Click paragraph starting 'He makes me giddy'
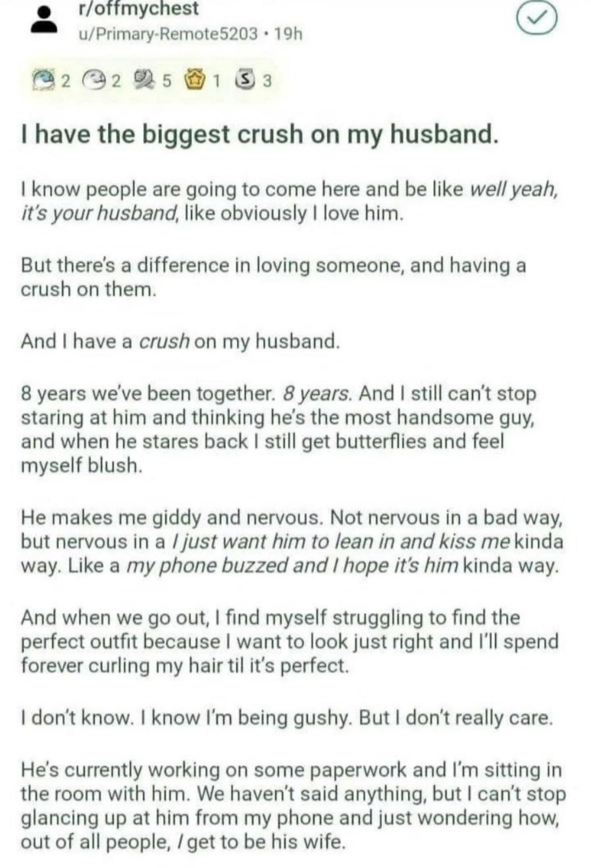The width and height of the screenshot is (591, 868). pos(292,541)
